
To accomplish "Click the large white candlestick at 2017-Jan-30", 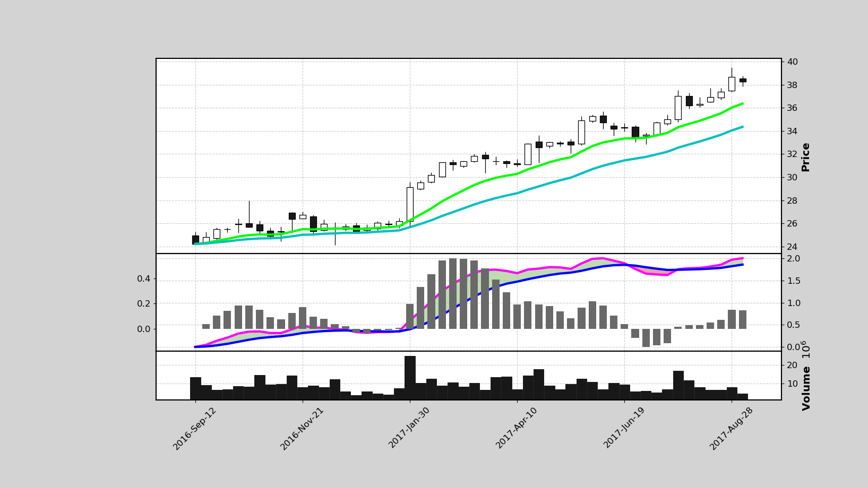I will pyautogui.click(x=410, y=204).
